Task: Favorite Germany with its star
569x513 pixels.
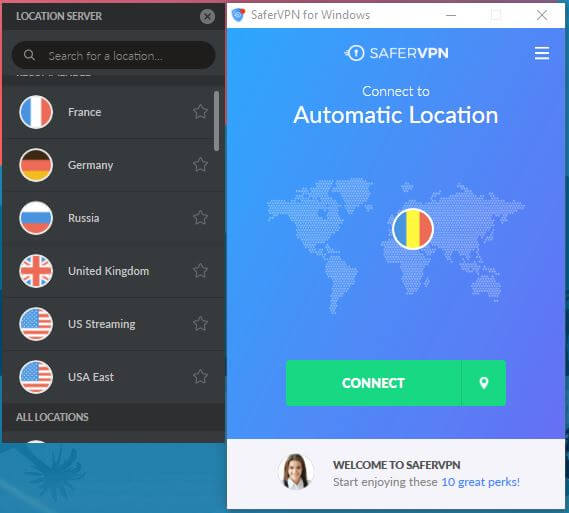Action: 200,165
